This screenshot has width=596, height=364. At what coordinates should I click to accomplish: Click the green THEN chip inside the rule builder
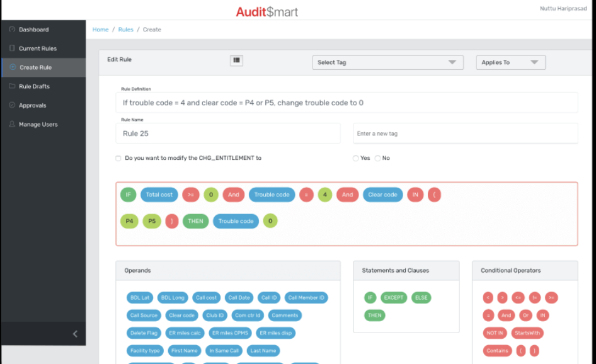[x=195, y=221]
